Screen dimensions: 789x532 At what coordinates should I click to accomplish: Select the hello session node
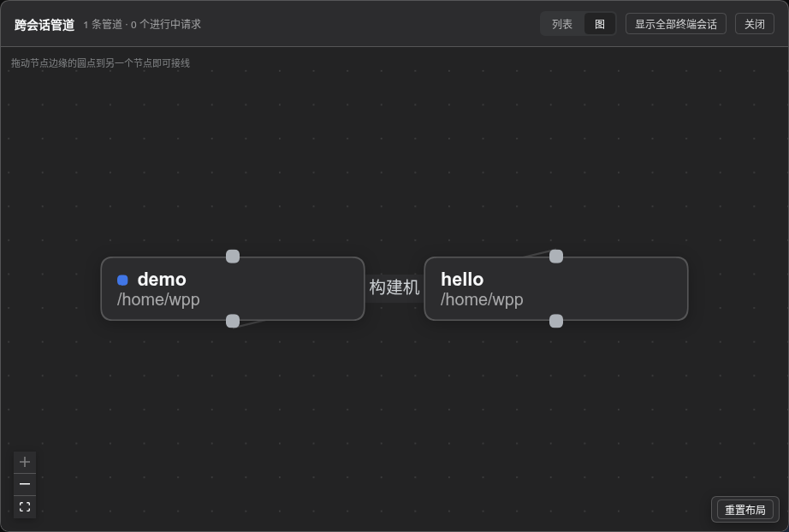556,288
